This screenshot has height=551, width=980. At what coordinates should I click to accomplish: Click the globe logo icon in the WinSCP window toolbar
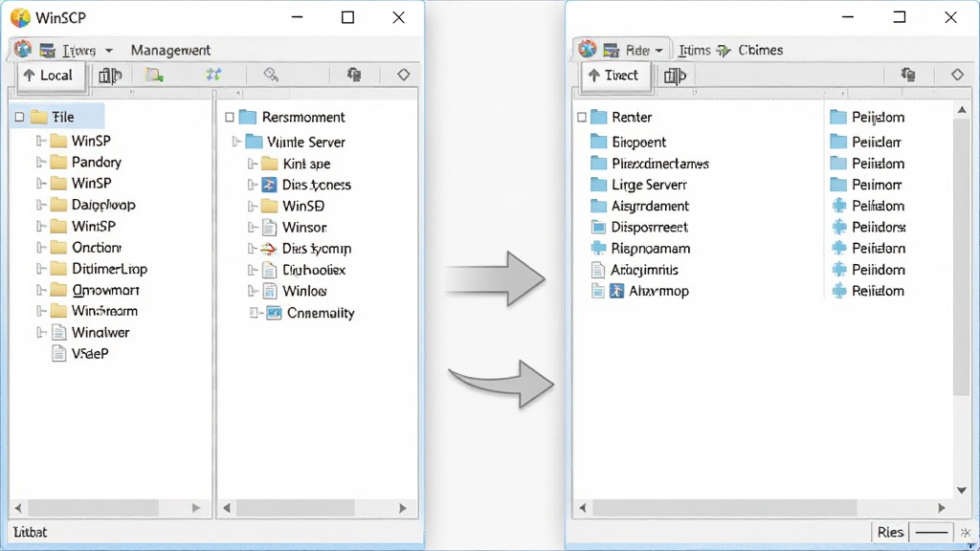tap(23, 50)
